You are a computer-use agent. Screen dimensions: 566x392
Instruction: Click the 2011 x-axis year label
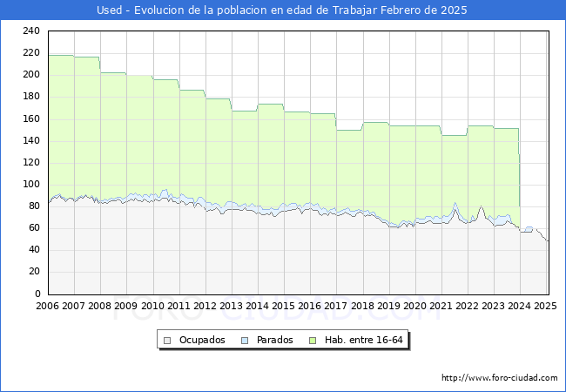click(x=179, y=306)
